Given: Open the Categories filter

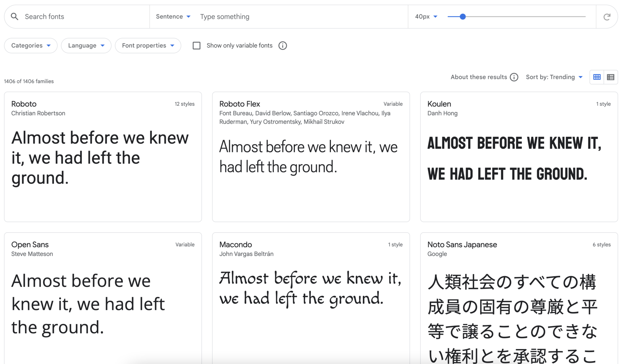Looking at the screenshot, I should click(x=30, y=45).
